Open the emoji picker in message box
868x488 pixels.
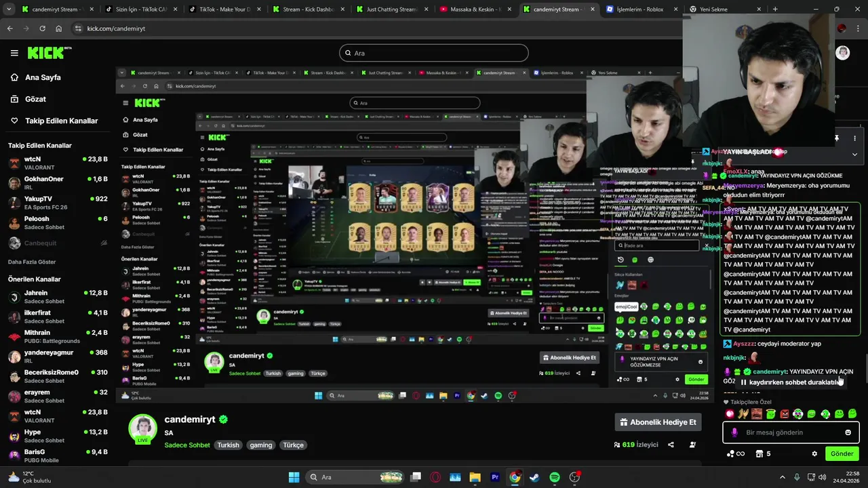tap(848, 432)
